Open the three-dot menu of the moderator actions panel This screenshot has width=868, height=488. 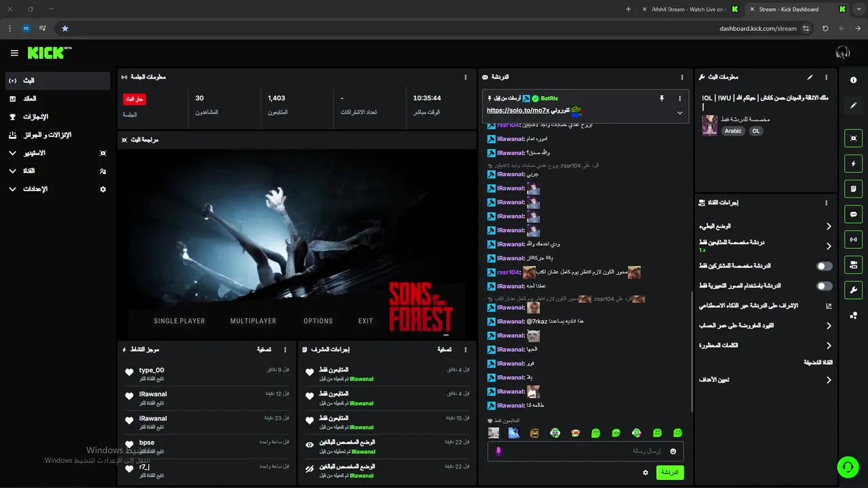(465, 350)
